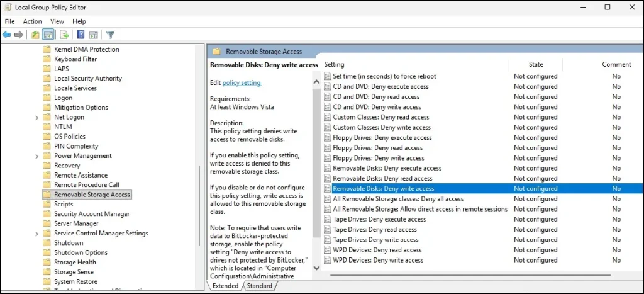This screenshot has width=644, height=294.
Task: Select Mitigation Options in tree
Action: click(81, 107)
